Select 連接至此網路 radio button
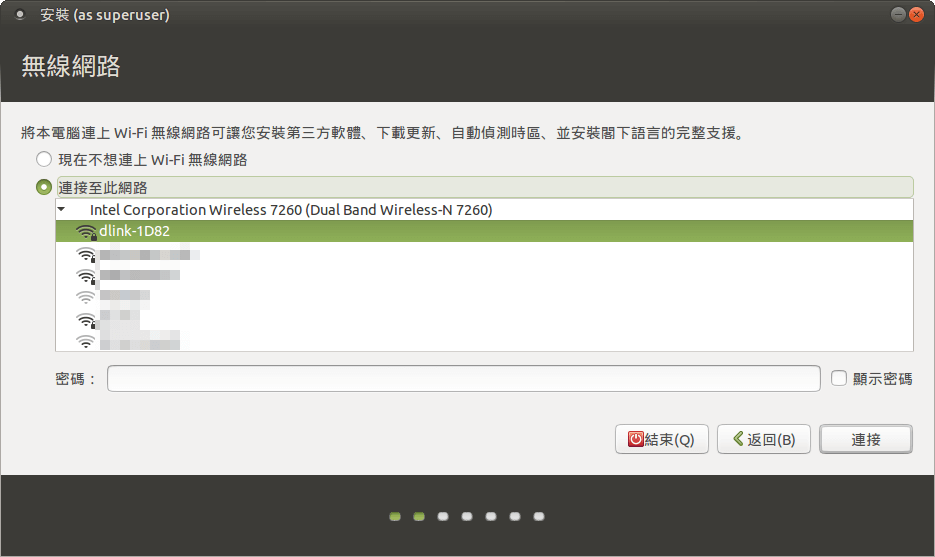 (x=44, y=187)
